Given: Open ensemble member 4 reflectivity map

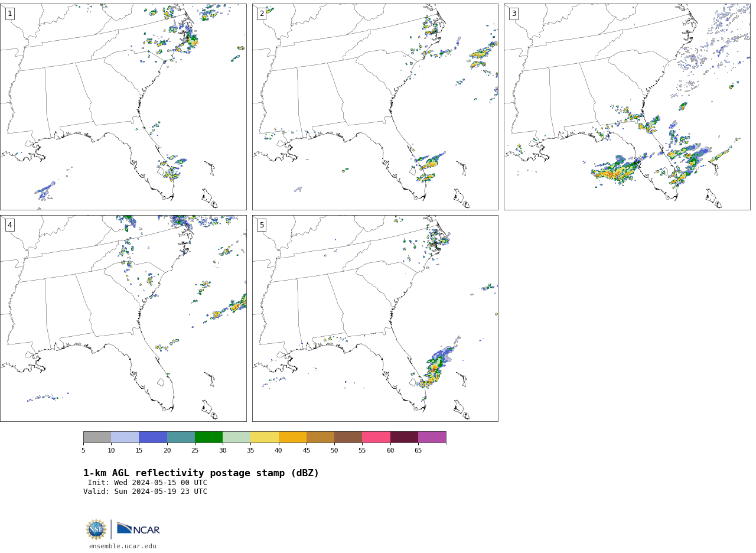Looking at the screenshot, I should click(x=123, y=318).
